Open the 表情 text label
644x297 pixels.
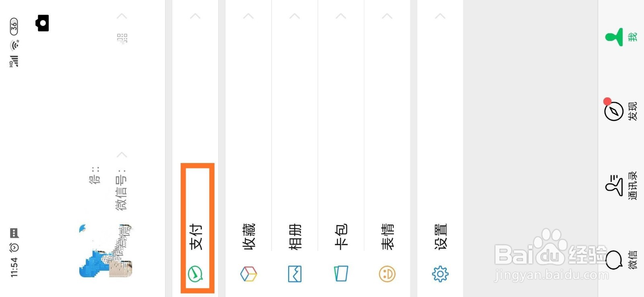click(x=387, y=237)
